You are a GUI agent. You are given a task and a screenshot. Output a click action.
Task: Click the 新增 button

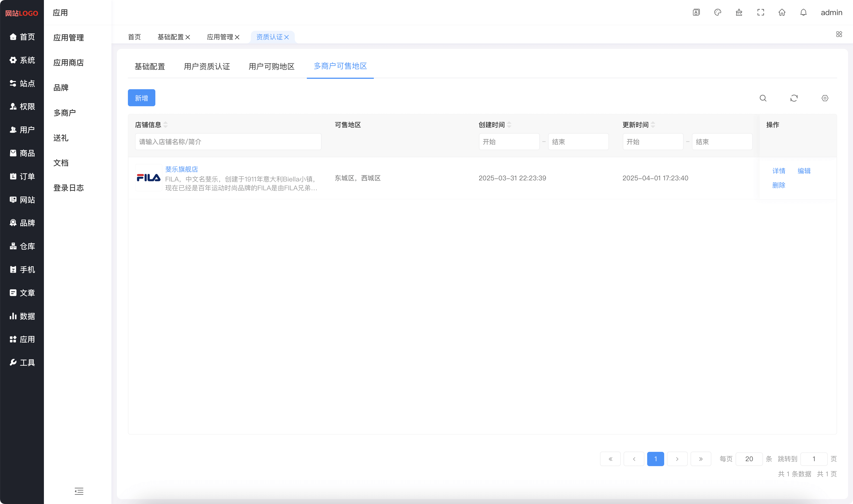click(x=141, y=98)
